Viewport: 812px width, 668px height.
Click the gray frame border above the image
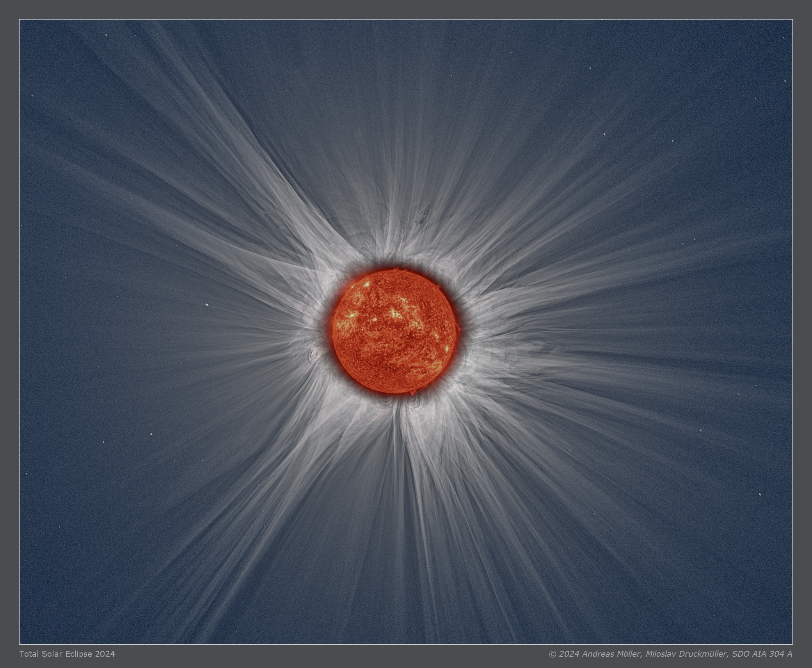pos(406,9)
